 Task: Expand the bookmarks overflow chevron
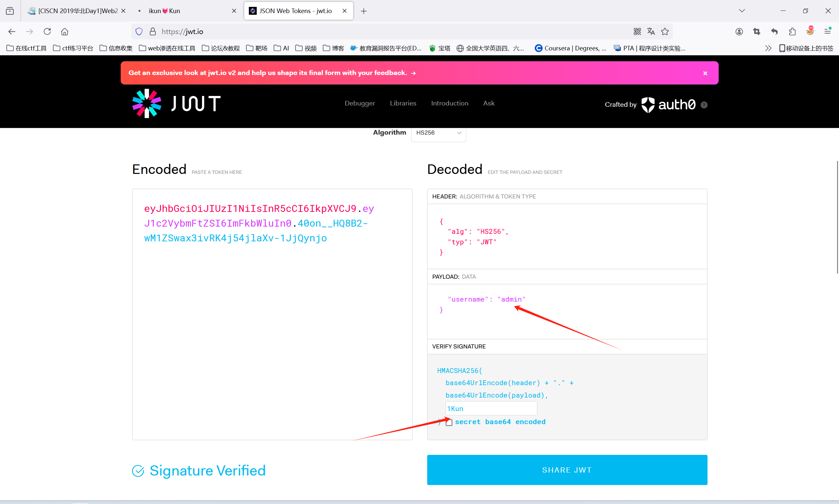[768, 48]
